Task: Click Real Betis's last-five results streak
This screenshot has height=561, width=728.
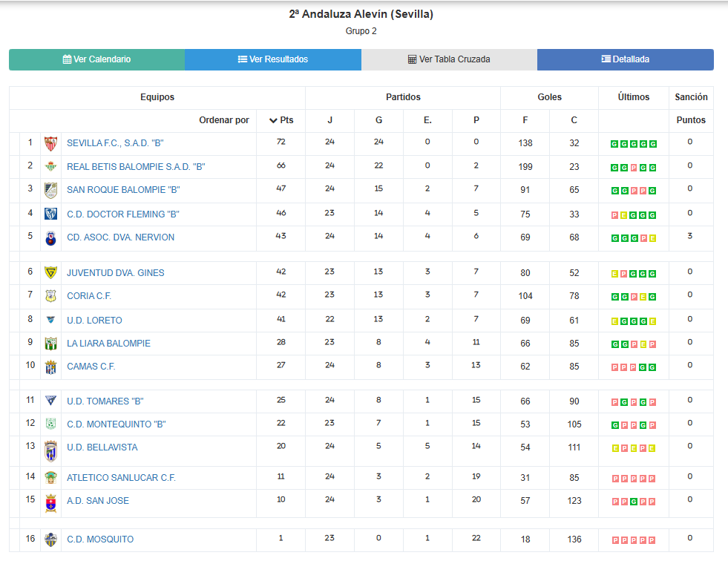Action: pyautogui.click(x=633, y=168)
